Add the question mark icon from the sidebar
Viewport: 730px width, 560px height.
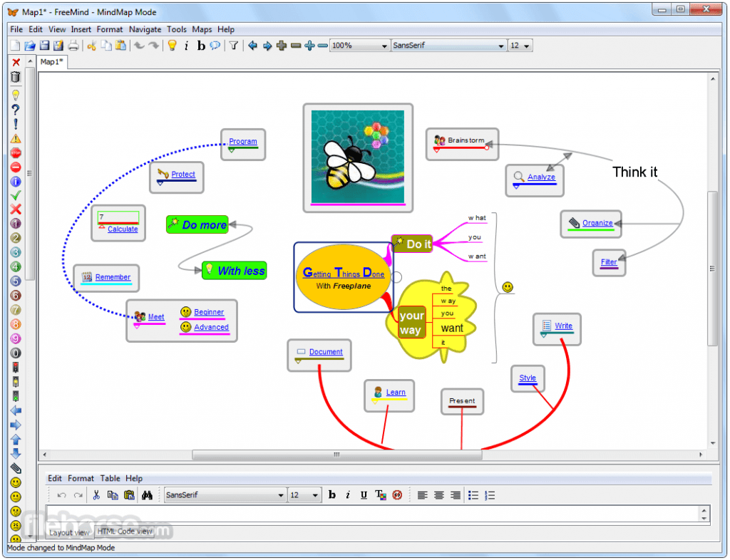[16, 110]
